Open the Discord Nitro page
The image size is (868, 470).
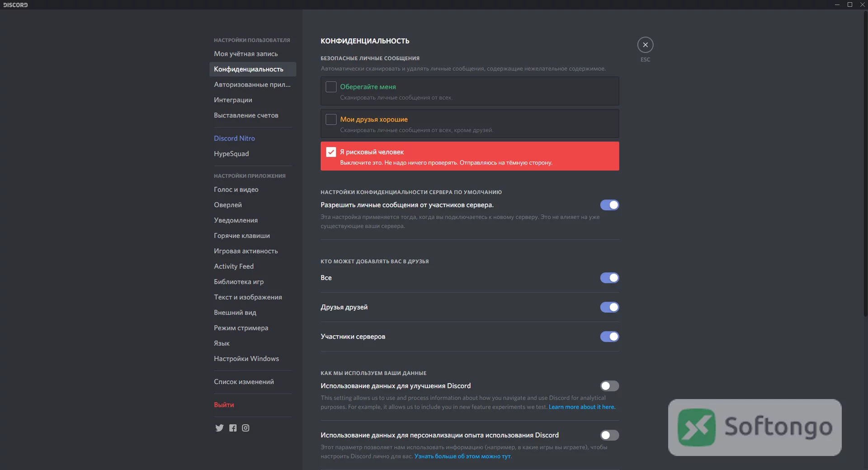point(253,138)
